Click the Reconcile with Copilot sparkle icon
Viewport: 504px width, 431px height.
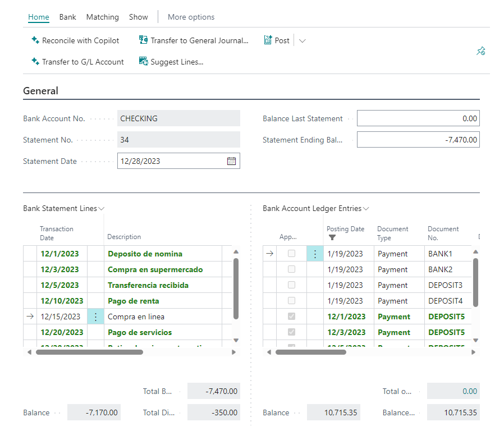35,40
